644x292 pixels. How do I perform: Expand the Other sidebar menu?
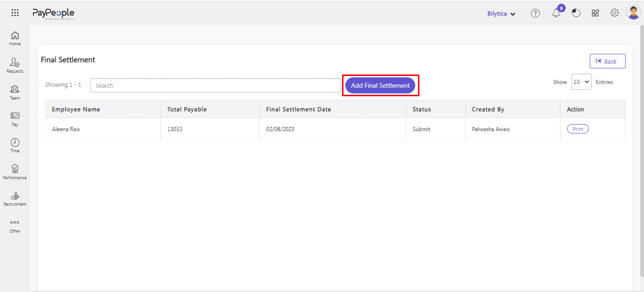coord(15,225)
